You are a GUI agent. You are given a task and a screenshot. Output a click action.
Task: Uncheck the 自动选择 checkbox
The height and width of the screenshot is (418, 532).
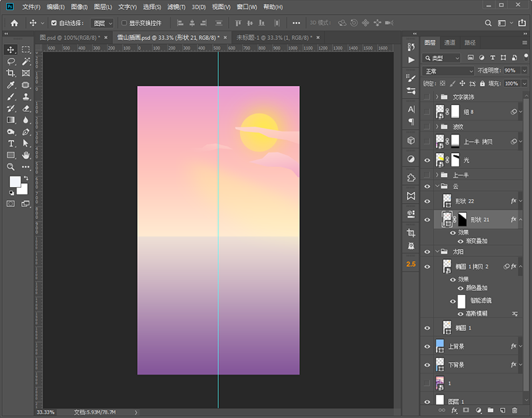(54, 23)
